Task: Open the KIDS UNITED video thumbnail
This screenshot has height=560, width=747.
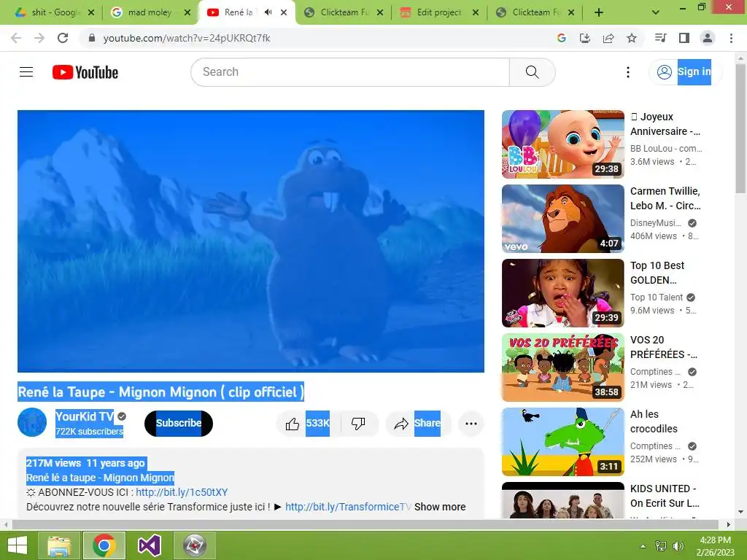Action: [563, 500]
